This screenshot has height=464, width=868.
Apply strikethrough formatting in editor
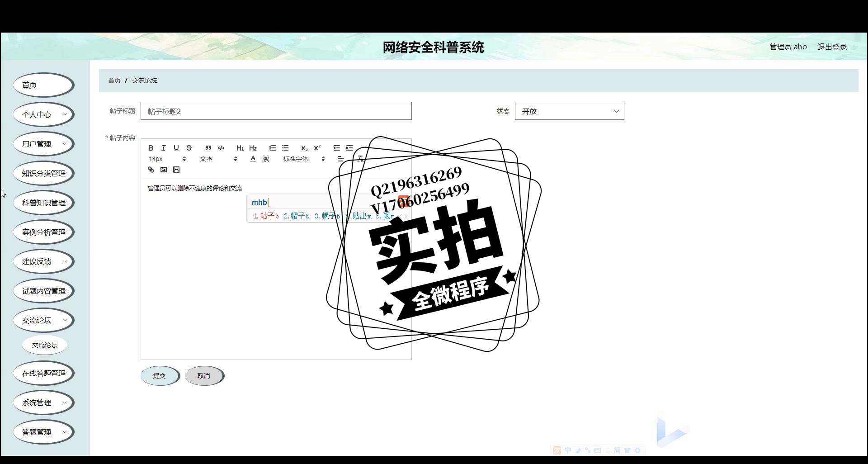tap(189, 148)
